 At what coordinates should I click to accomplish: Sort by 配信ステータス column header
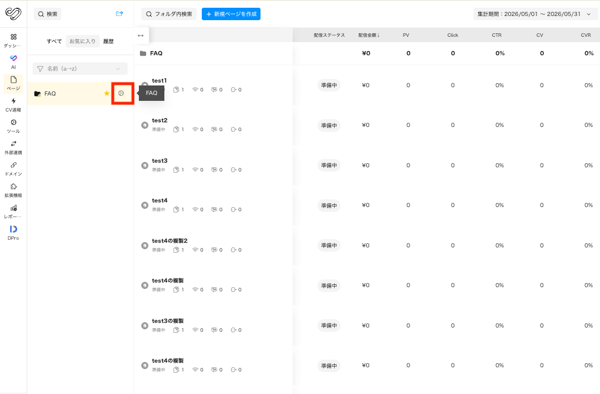tap(329, 35)
